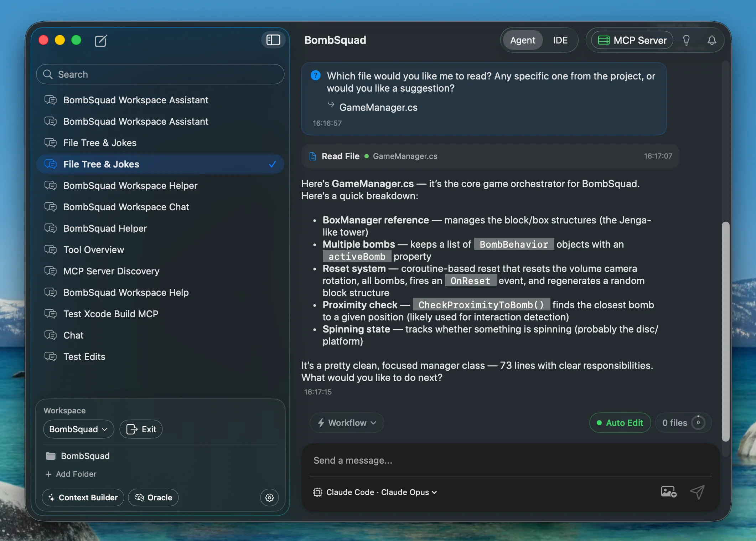Start a new chat with compose icon
The height and width of the screenshot is (541, 756).
click(x=101, y=41)
